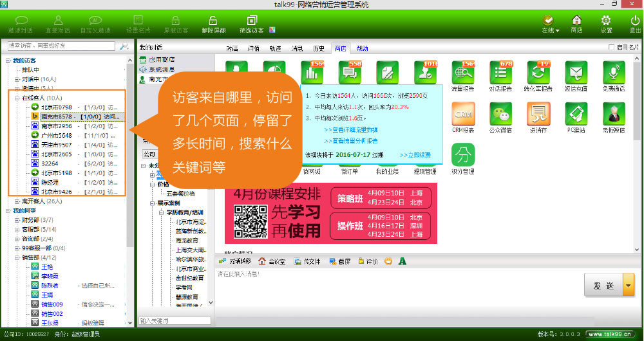Switch to the 消息 tab
The image size is (644, 341).
click(297, 48)
